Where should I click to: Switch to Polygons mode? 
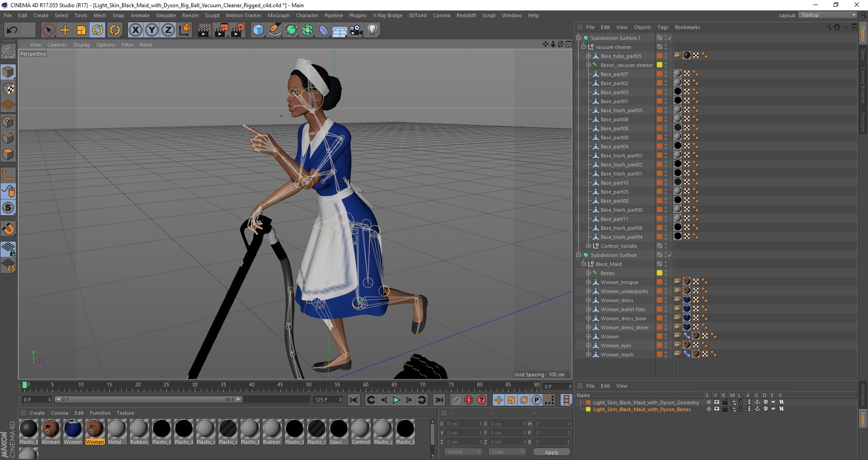tap(8, 154)
